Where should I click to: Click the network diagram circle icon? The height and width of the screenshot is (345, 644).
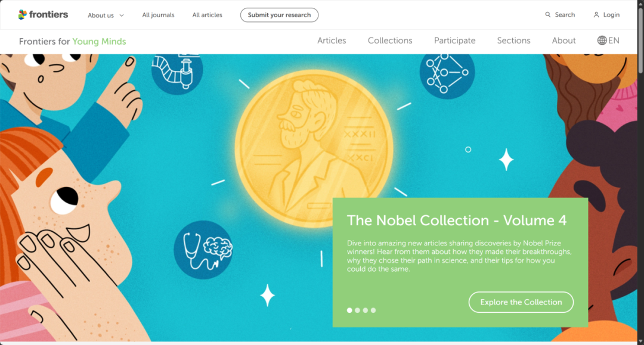[447, 73]
